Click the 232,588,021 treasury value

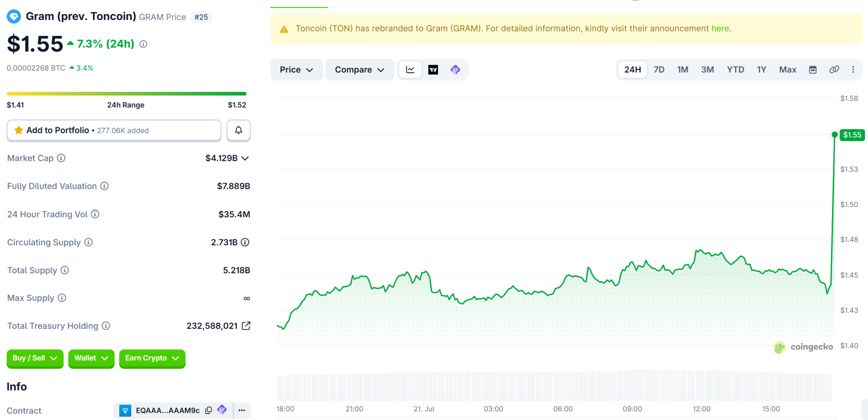click(x=212, y=326)
